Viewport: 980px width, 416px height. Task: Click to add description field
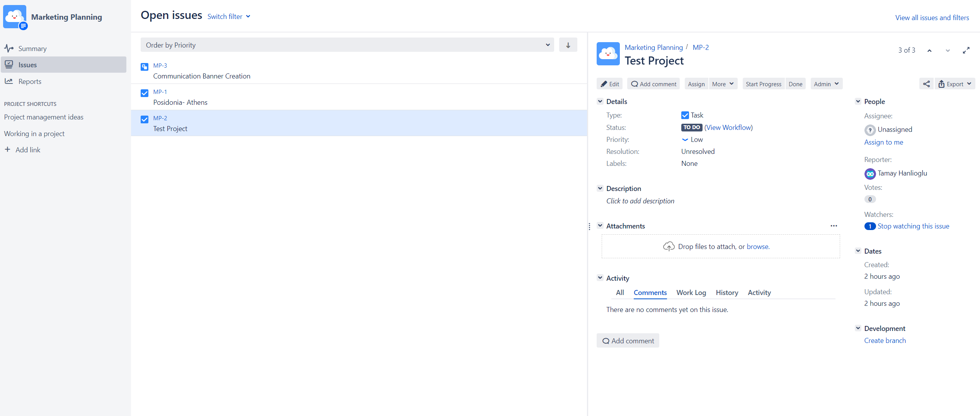click(640, 201)
